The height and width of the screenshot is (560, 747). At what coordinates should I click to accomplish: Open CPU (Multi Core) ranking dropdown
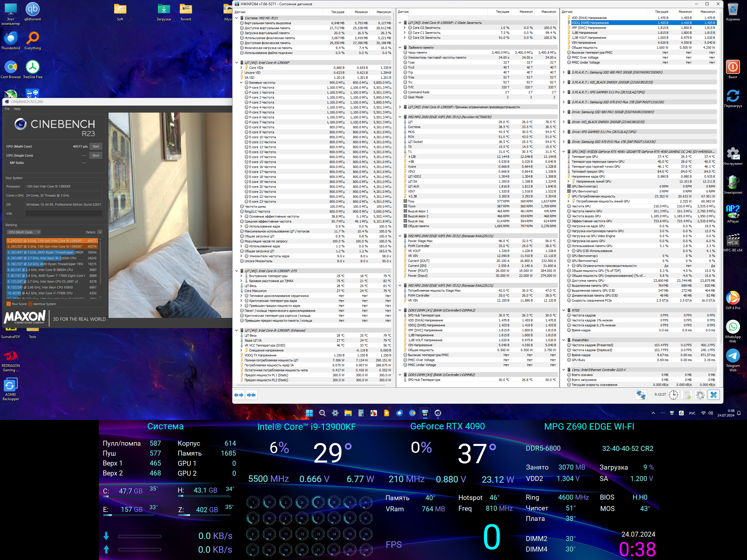(x=23, y=232)
